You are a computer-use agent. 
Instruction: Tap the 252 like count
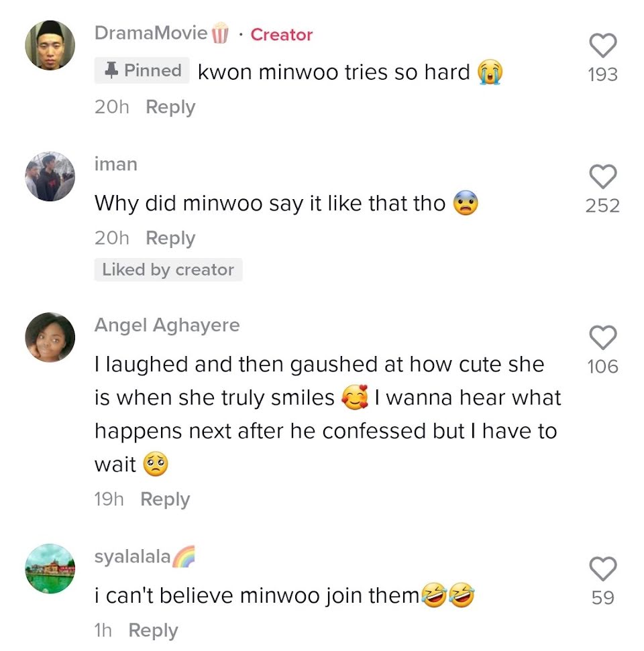602,206
